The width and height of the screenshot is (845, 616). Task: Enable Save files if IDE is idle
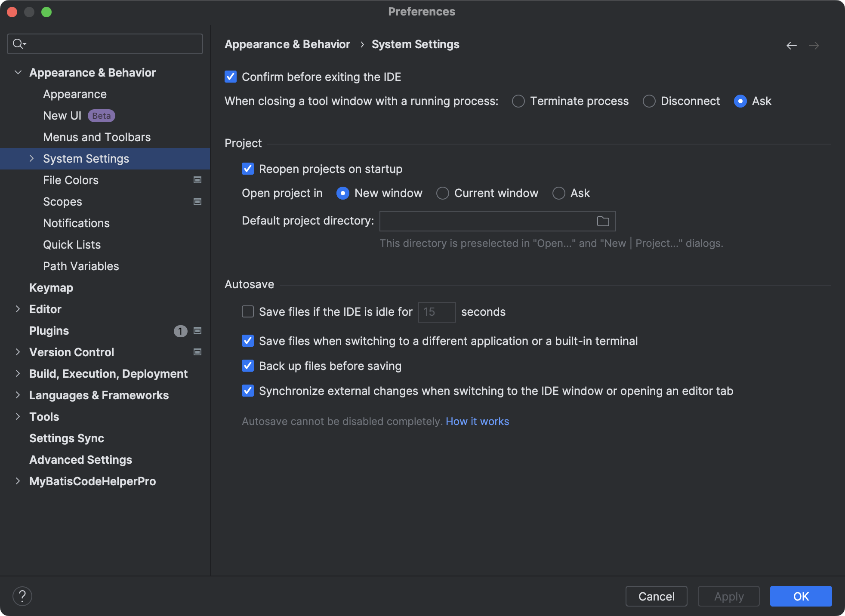coord(248,311)
